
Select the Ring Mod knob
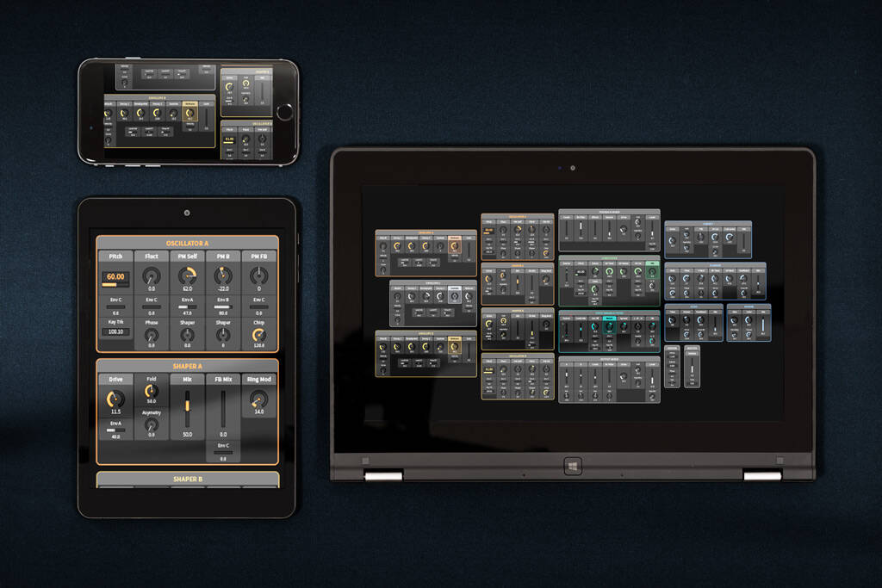tap(258, 399)
